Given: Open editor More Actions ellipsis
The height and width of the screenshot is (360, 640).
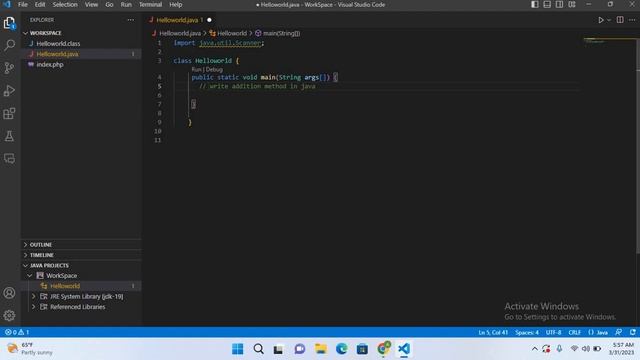Looking at the screenshot, I should point(632,20).
